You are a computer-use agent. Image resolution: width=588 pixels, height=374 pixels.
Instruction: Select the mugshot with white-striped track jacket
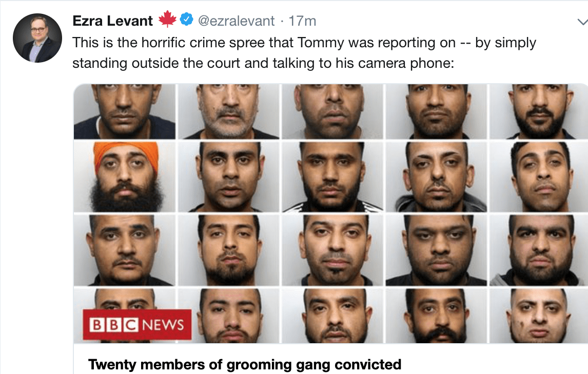point(332,177)
